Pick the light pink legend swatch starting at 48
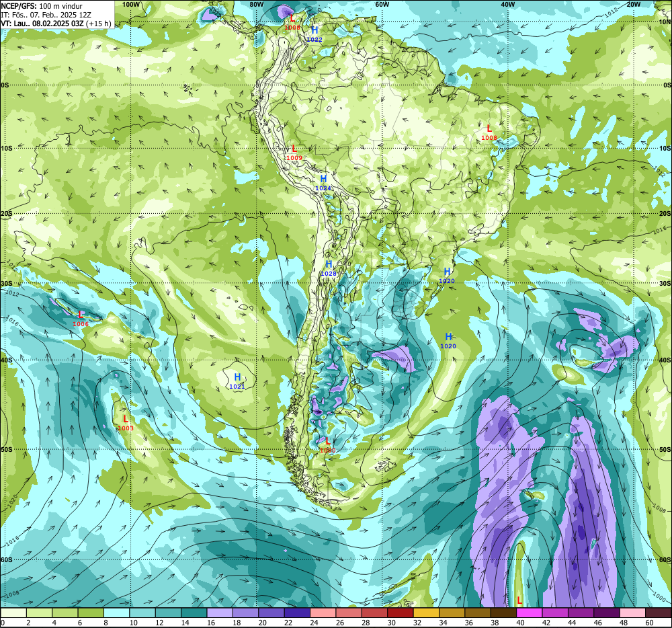The image size is (672, 628). 632,613
